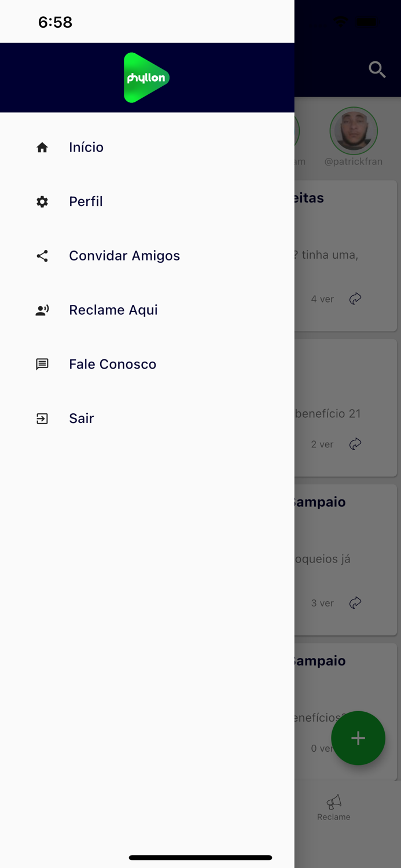
Task: Open search with the magnifier icon
Action: tap(377, 69)
